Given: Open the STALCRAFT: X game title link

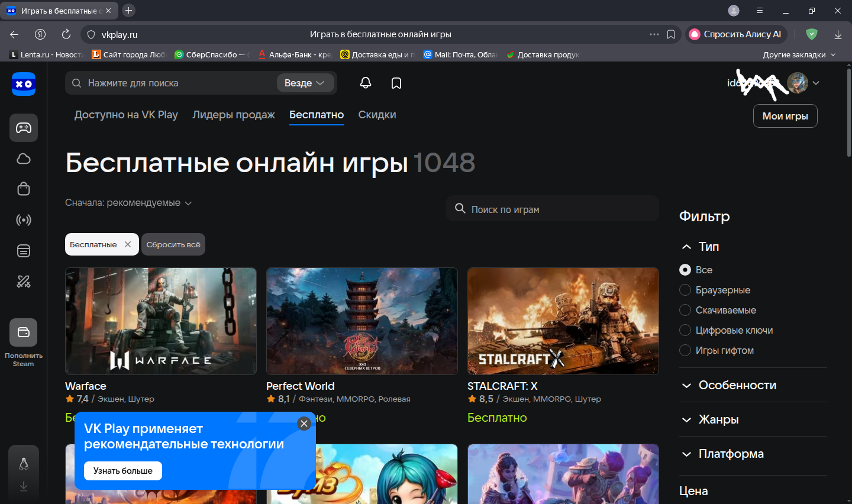Looking at the screenshot, I should coord(502,386).
